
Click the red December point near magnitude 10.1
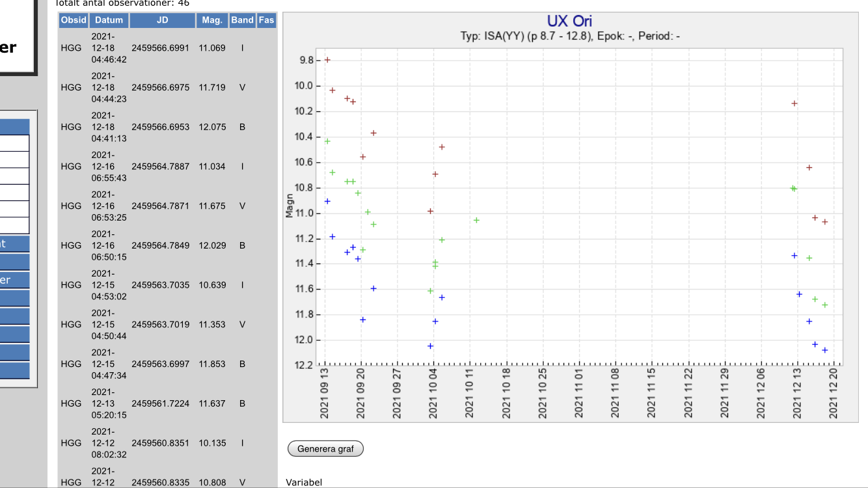[794, 103]
